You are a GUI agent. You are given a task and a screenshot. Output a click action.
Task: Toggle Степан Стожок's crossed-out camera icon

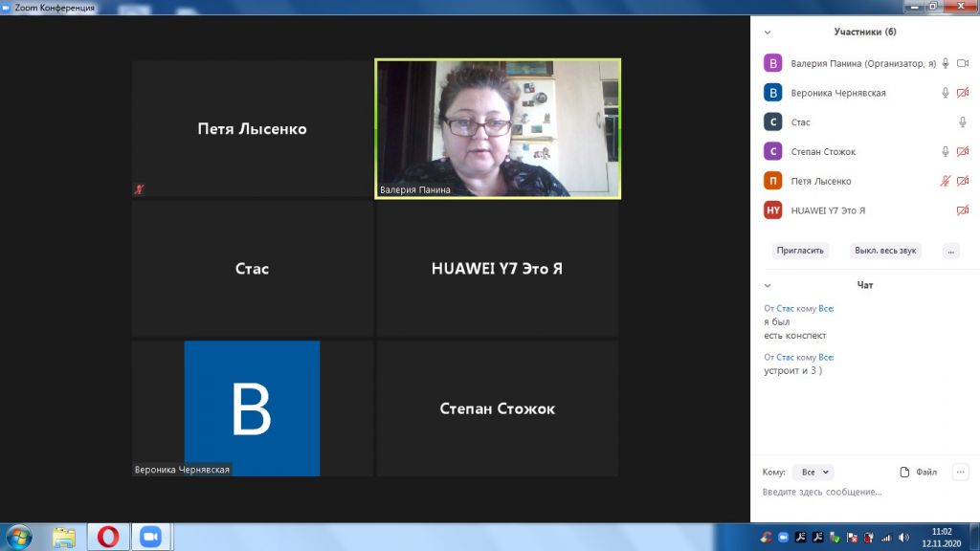963,151
